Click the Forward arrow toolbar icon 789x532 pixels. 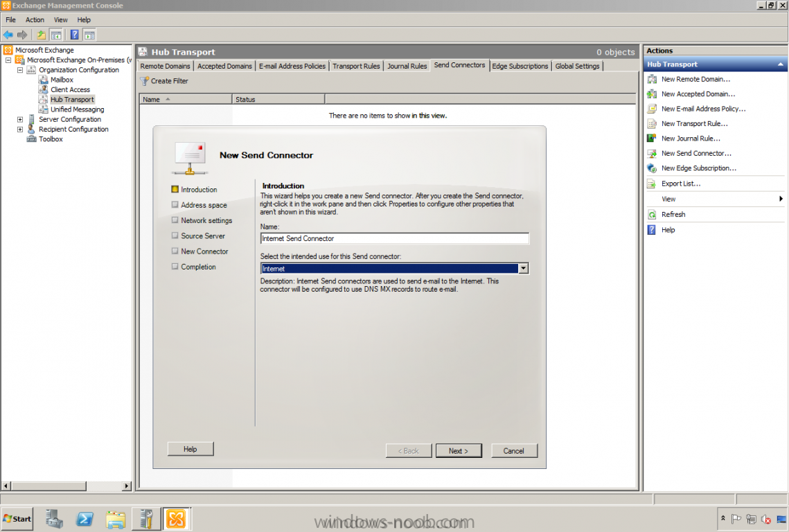click(x=22, y=35)
